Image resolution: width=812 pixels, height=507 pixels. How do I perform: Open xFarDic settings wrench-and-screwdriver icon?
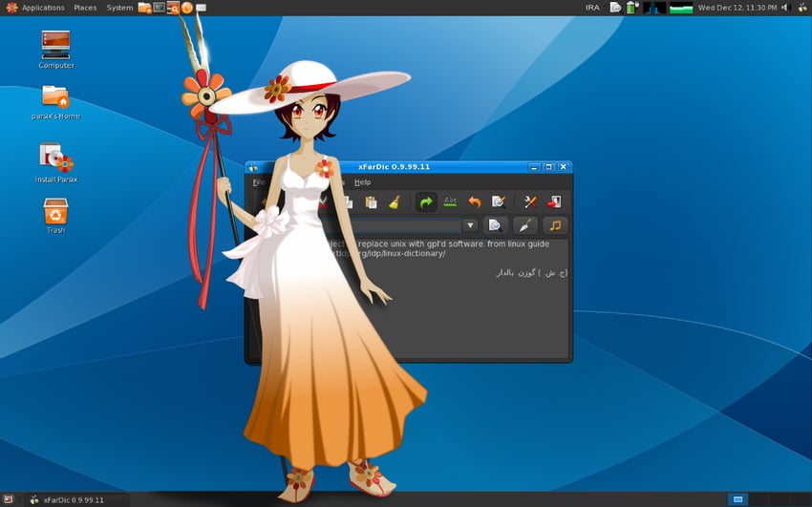tap(531, 202)
